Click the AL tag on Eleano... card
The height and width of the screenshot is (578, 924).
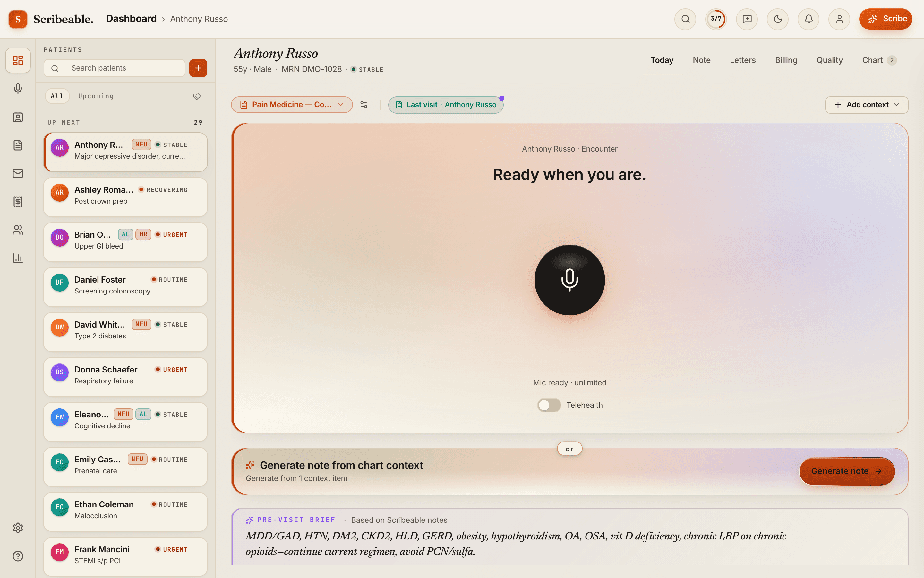(x=143, y=414)
